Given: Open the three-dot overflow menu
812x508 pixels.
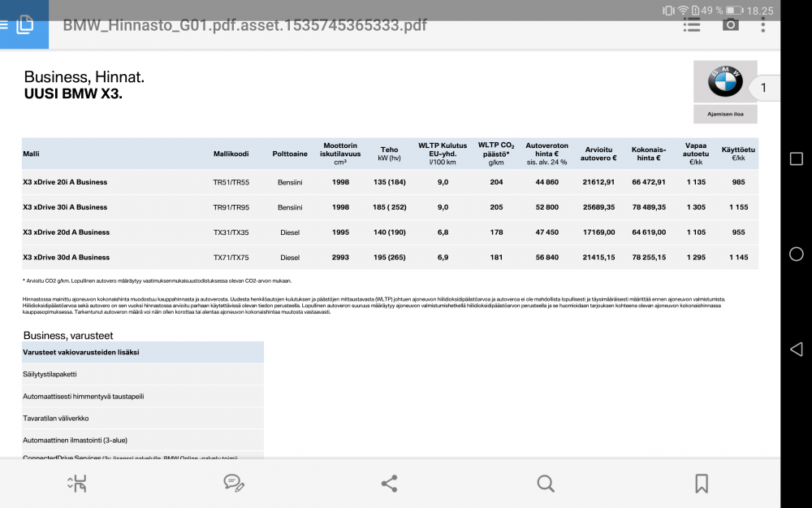Looking at the screenshot, I should pyautogui.click(x=762, y=24).
